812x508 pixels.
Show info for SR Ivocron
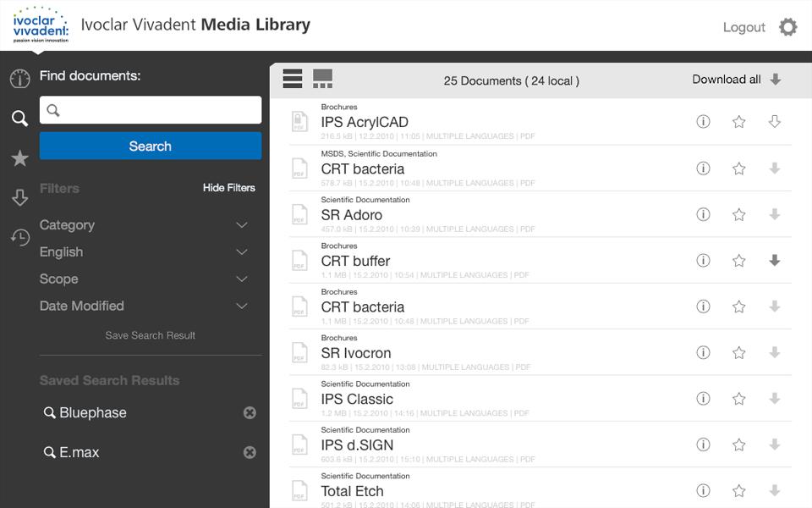coord(703,352)
